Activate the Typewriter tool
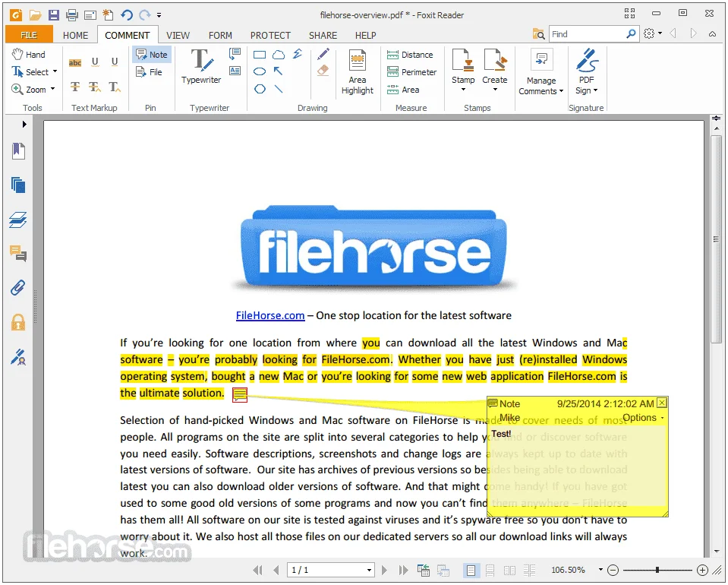The image size is (728, 585). [201, 66]
